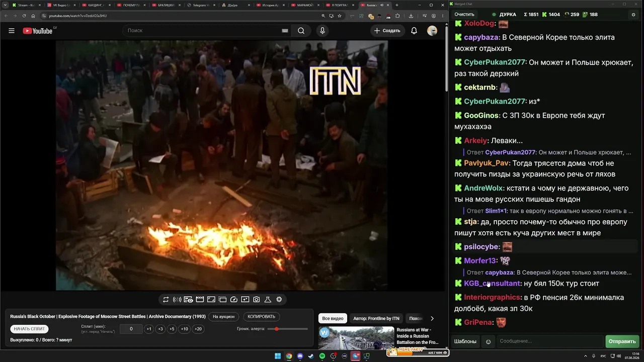Click the speedometer icon in the player toolbar
The width and height of the screenshot is (644, 362).
coord(233,300)
